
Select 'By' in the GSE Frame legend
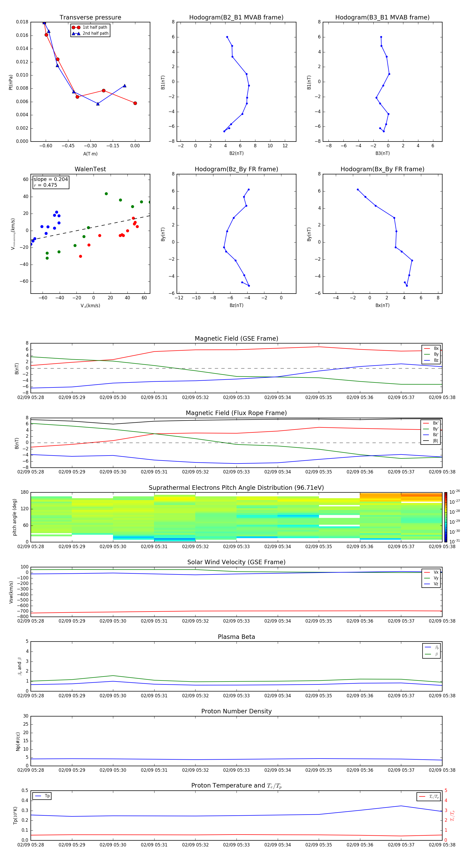(x=431, y=354)
